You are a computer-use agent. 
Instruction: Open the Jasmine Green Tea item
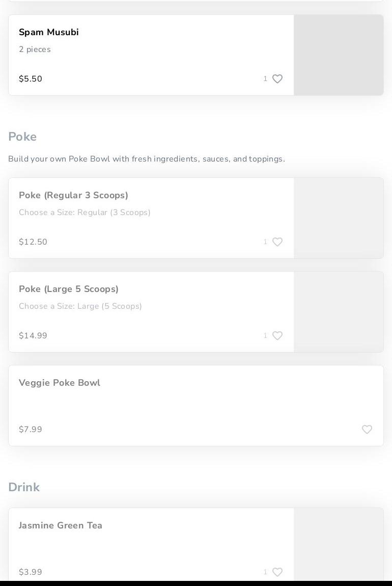(61, 525)
